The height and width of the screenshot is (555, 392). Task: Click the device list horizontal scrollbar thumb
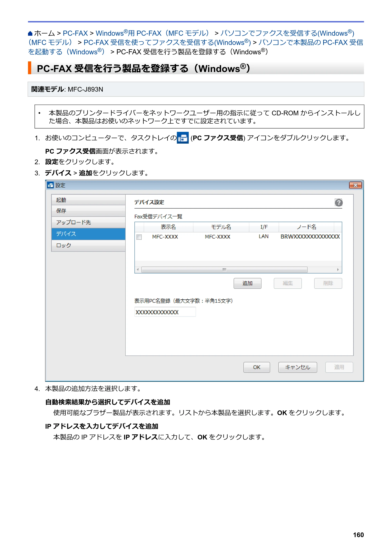[x=224, y=270]
